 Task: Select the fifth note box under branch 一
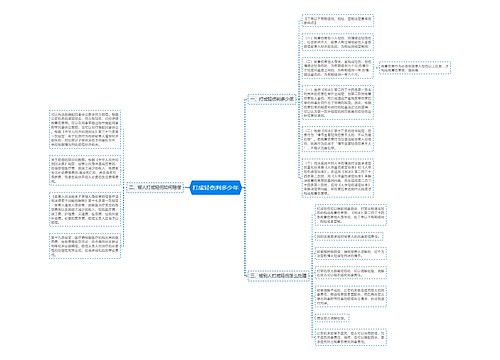pyautogui.click(x=338, y=139)
